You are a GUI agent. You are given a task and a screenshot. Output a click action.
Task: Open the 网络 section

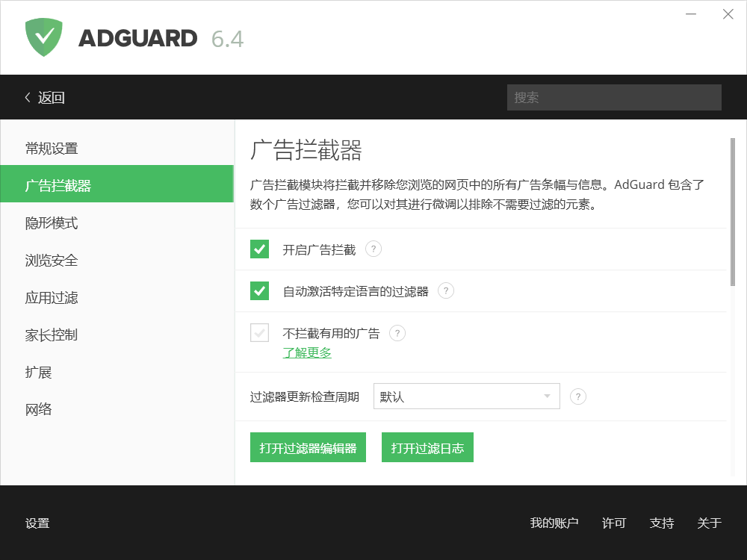pos(117,409)
